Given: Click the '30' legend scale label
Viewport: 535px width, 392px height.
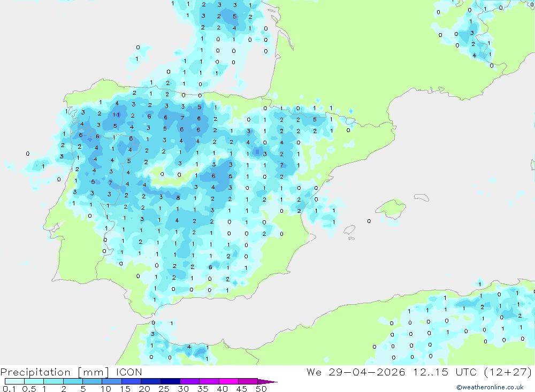Looking at the screenshot, I should click(183, 389).
